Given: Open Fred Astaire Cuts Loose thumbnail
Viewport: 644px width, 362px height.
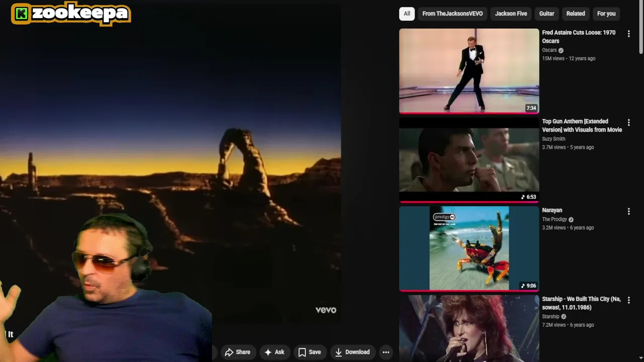Looking at the screenshot, I should pyautogui.click(x=469, y=71).
